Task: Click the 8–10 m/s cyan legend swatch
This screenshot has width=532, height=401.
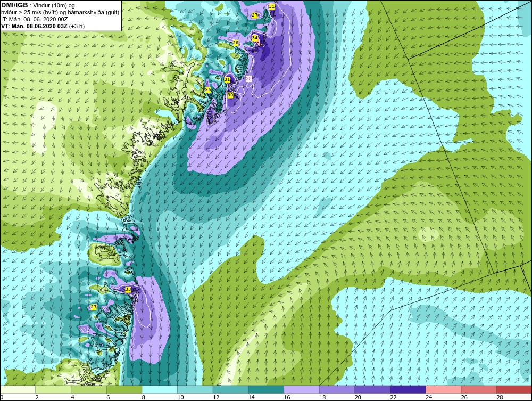Action: [160, 389]
